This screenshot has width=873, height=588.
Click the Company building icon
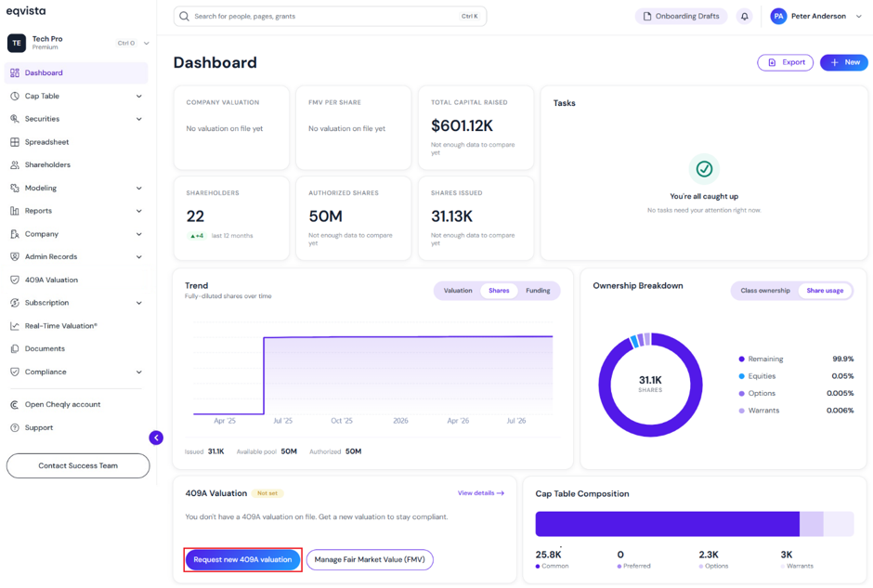[x=15, y=234]
